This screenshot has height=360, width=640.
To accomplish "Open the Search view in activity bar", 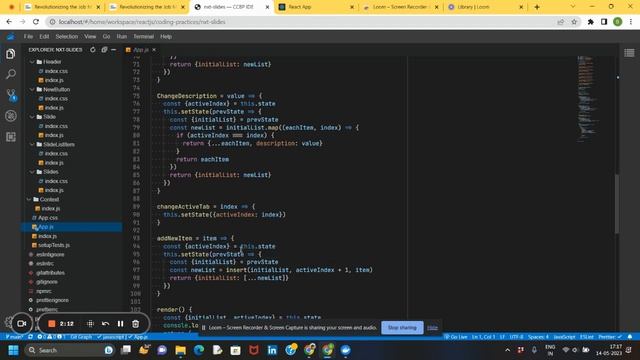I will pyautogui.click(x=11, y=74).
